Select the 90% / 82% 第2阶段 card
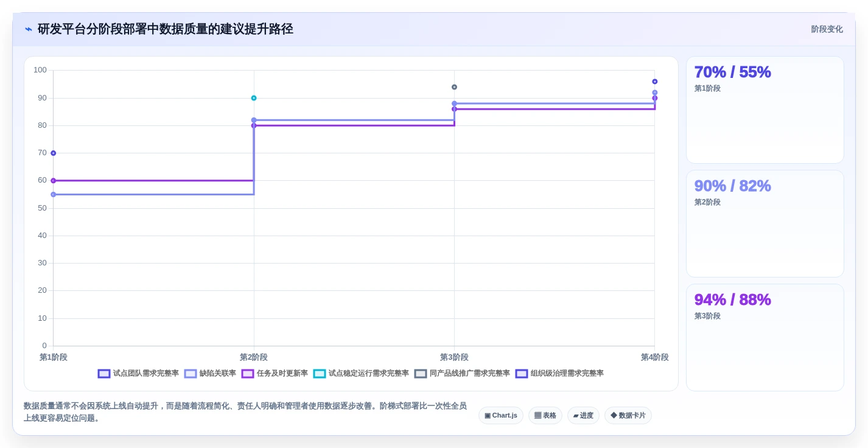The height and width of the screenshot is (448, 868). [765, 224]
